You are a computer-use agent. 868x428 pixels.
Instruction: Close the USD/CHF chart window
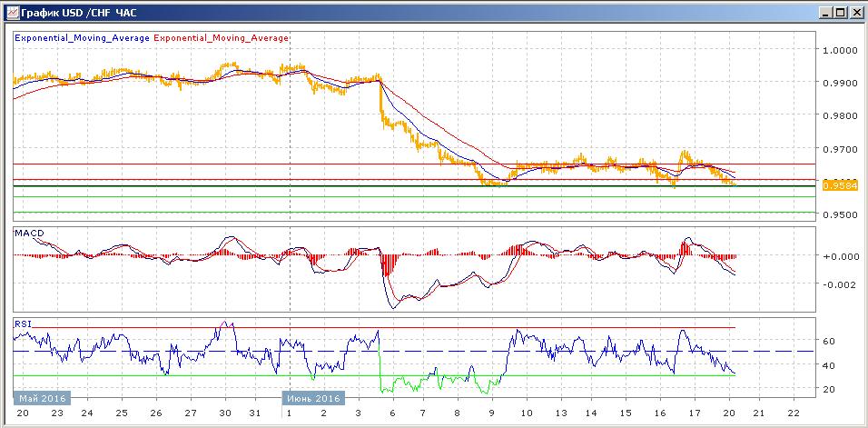click(855, 12)
